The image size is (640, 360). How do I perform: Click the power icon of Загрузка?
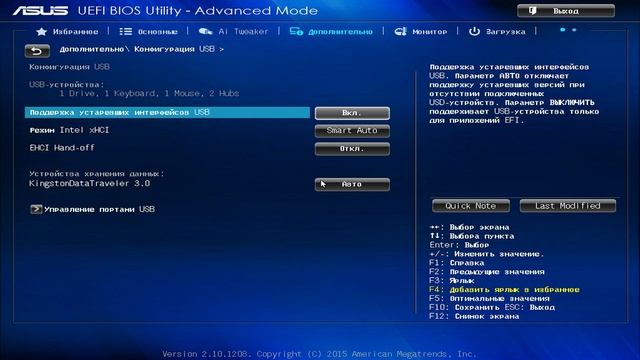[x=474, y=31]
